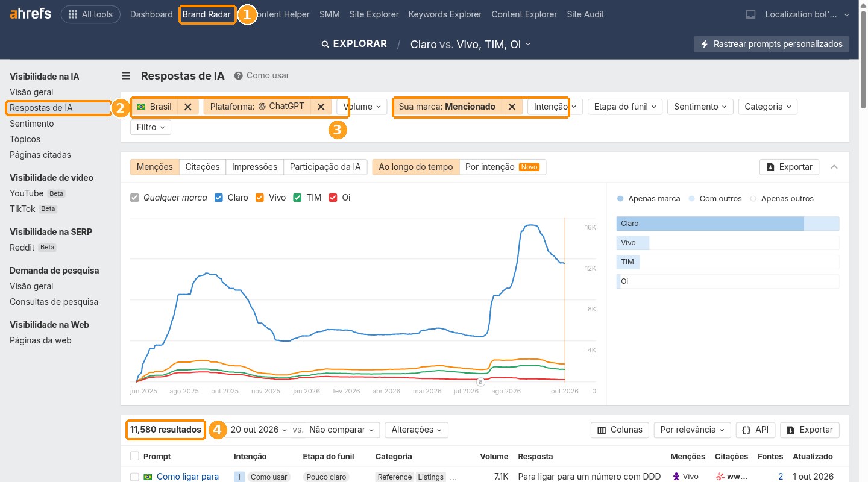This screenshot has width=868, height=482.
Task: Open Páginas citadas in sidebar
Action: coord(40,155)
